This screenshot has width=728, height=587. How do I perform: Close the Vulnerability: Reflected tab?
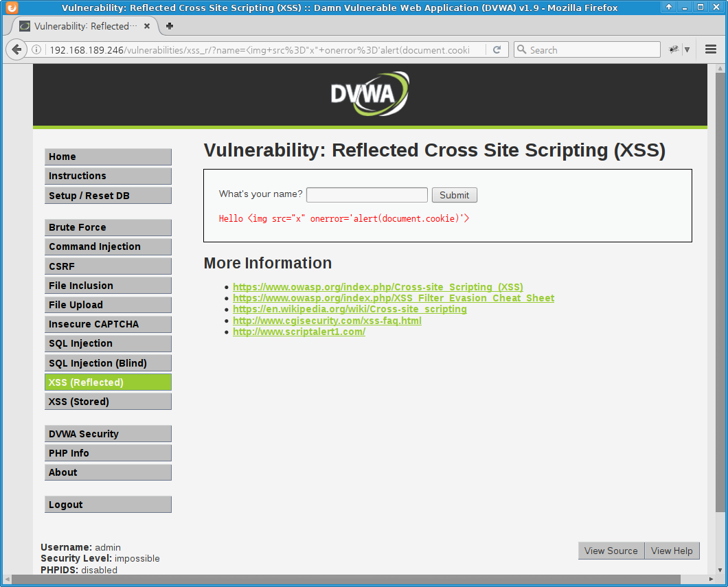(x=147, y=26)
